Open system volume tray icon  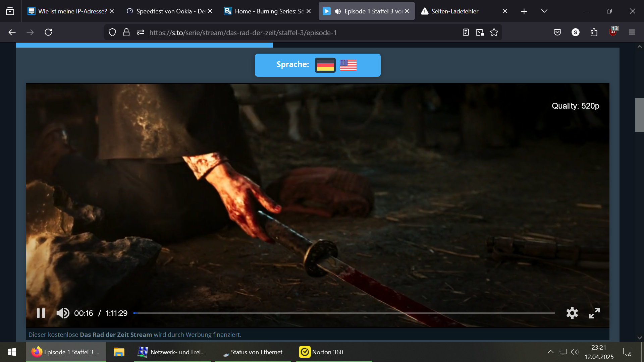coord(575,352)
